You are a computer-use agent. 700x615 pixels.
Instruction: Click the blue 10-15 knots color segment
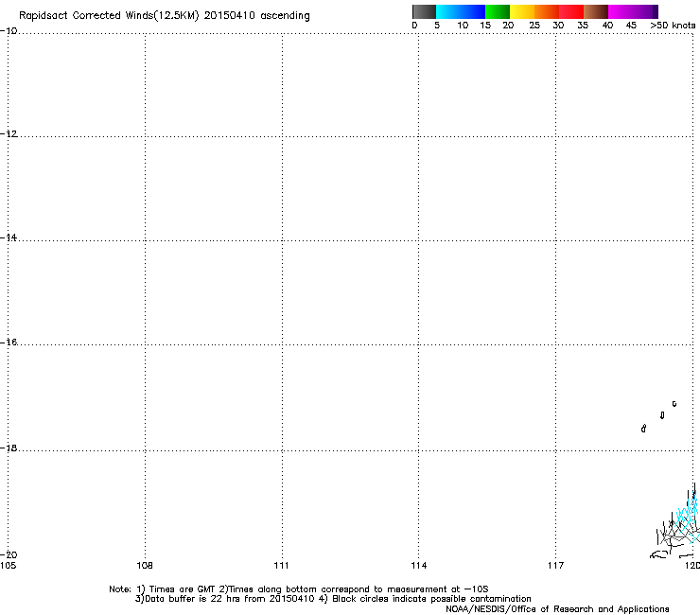click(473, 11)
